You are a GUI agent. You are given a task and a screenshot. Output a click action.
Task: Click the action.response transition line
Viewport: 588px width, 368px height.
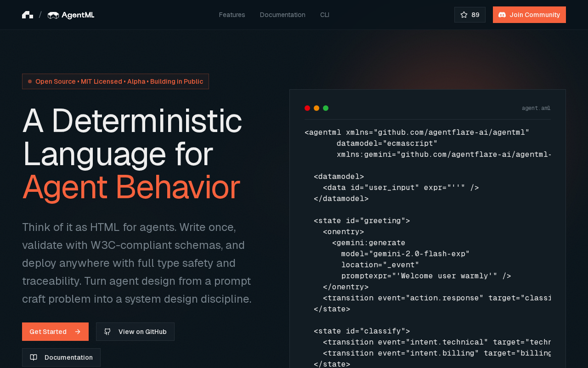[437, 298]
